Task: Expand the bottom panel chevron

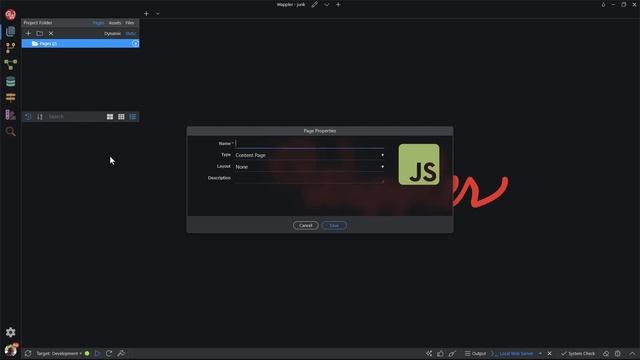Action: 632,353
